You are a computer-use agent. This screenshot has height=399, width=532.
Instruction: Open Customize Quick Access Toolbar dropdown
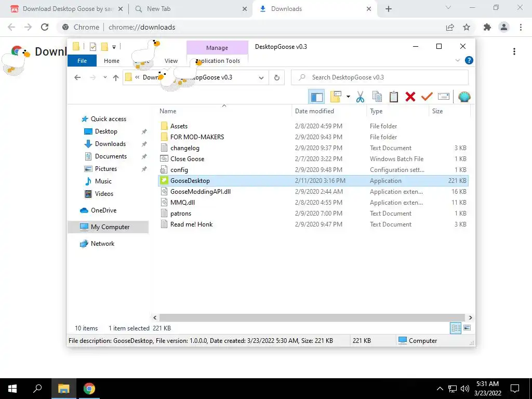click(x=114, y=47)
